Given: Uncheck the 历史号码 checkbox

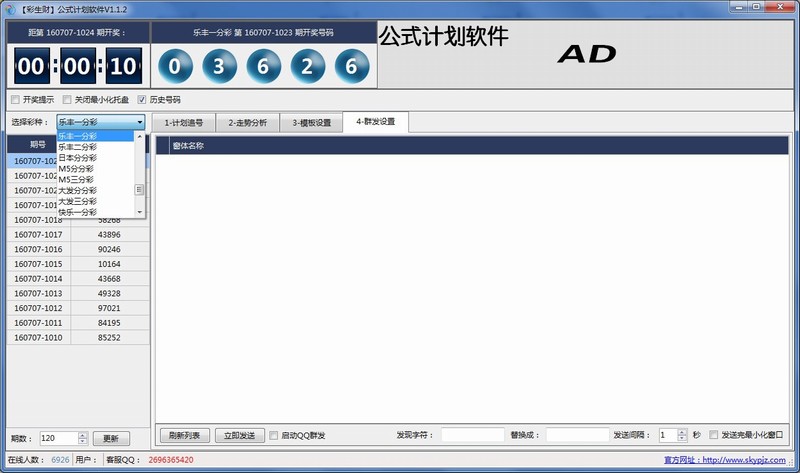Looking at the screenshot, I should (142, 100).
